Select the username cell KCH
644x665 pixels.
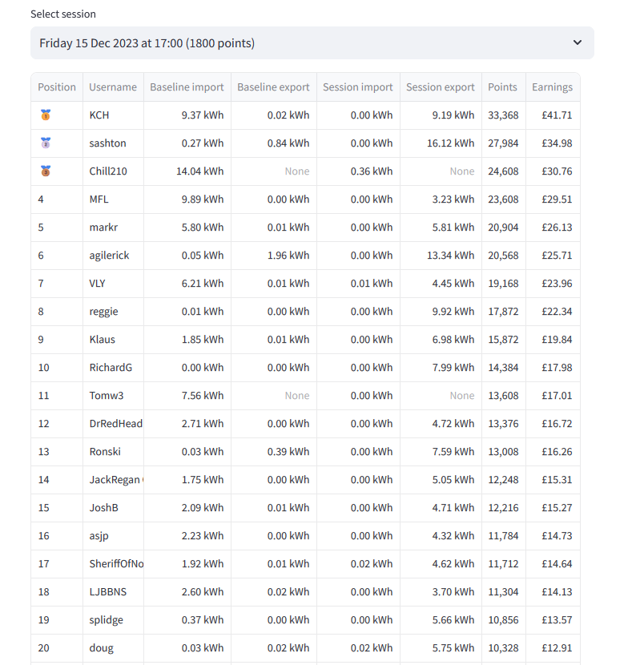coord(113,115)
